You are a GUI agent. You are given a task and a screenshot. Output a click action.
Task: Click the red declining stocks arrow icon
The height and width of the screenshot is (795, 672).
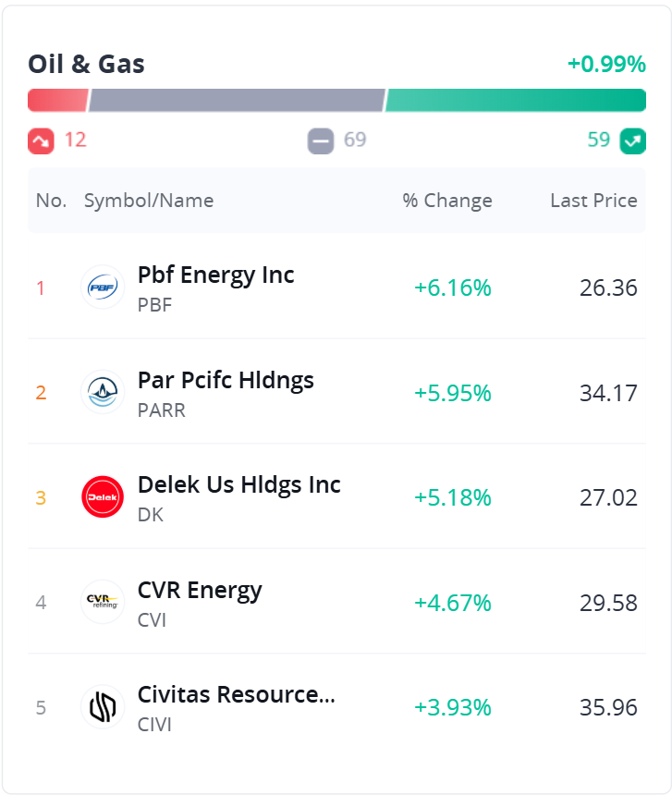(41, 141)
